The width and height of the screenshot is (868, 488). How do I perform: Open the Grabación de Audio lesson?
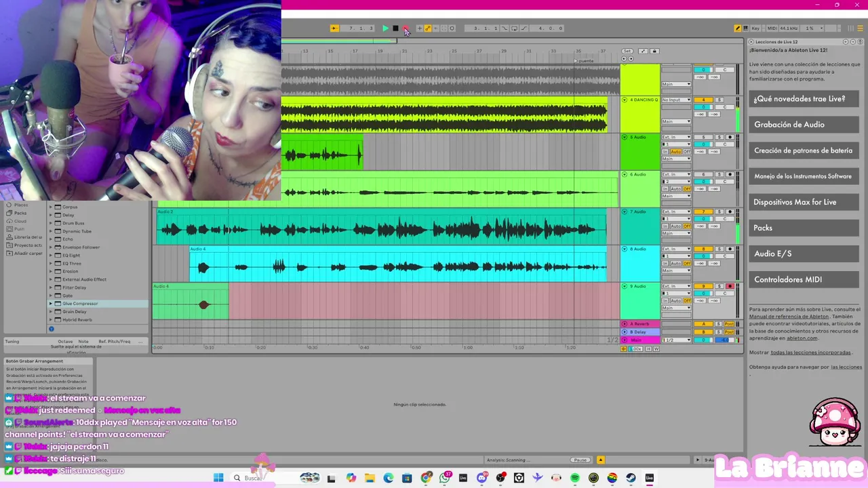(x=804, y=125)
